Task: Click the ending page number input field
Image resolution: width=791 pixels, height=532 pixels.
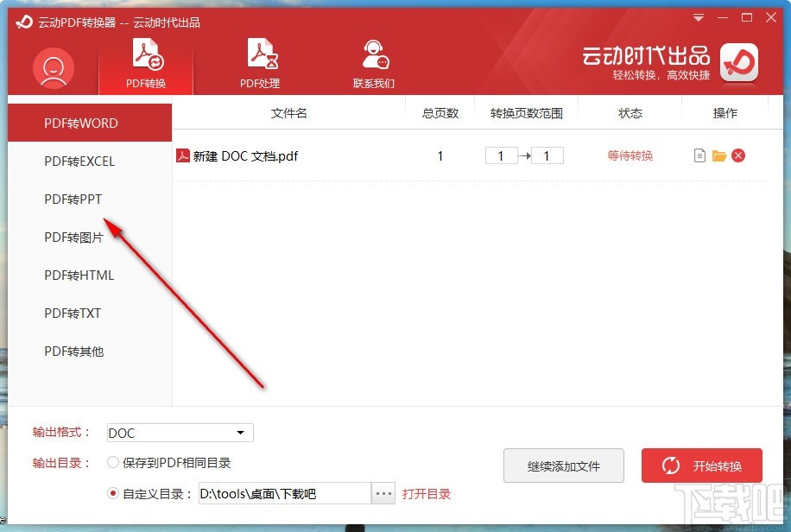Action: (547, 155)
